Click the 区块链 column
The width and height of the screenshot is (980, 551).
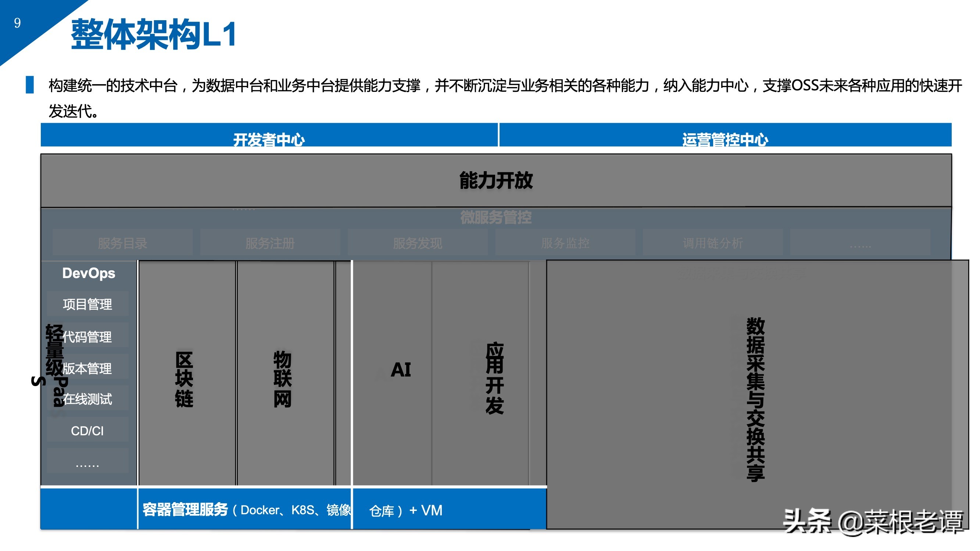[x=184, y=379]
